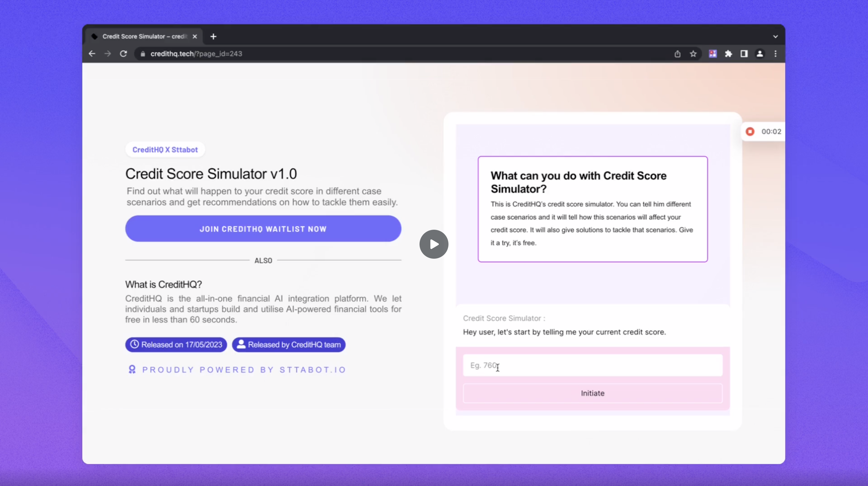Click the browser refresh icon
This screenshot has height=486, width=868.
click(123, 54)
